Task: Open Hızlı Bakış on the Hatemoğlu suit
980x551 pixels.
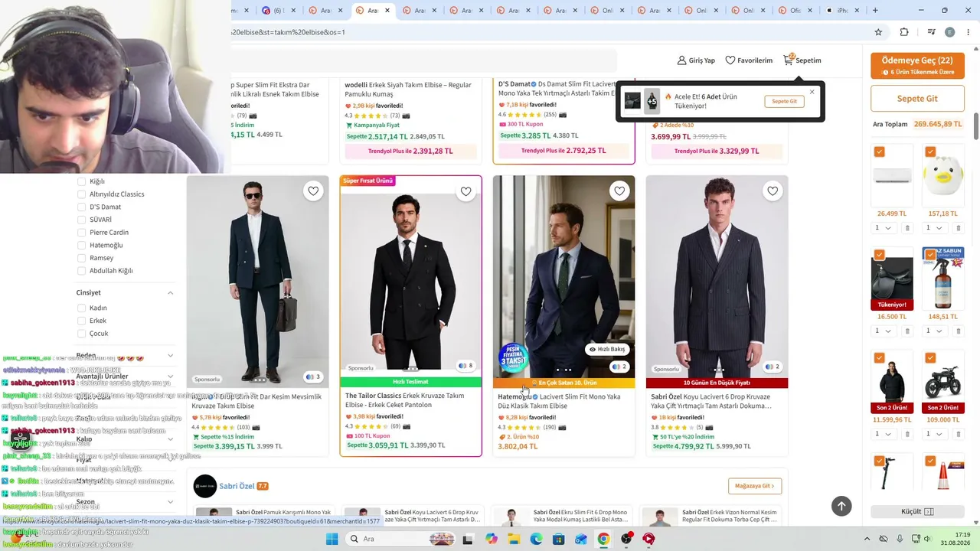Action: [x=606, y=349]
